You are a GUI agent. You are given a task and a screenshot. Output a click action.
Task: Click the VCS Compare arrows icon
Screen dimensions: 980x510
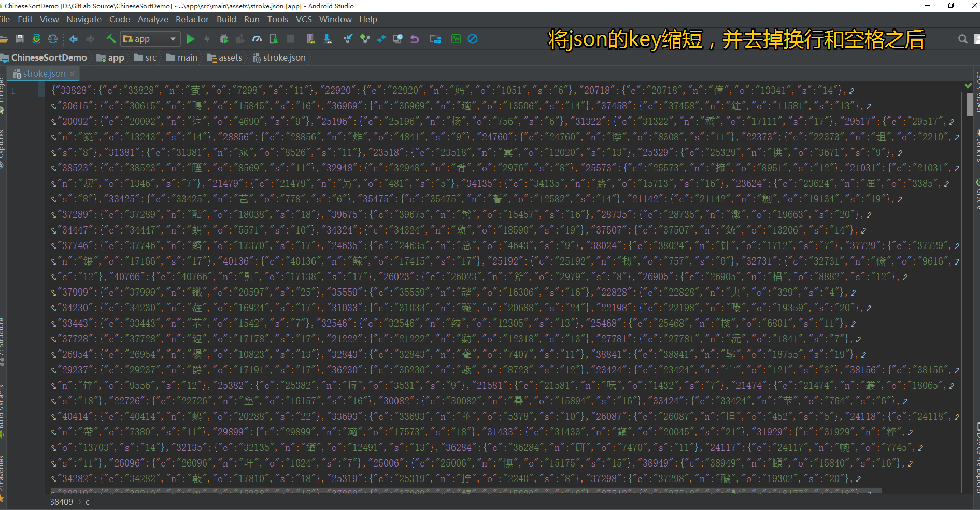381,39
